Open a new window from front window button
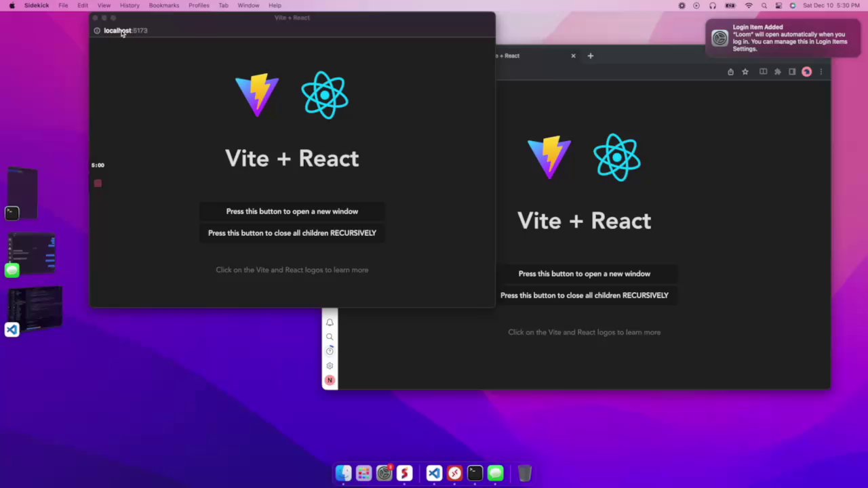Screen dimensions: 868x488 coord(292,211)
